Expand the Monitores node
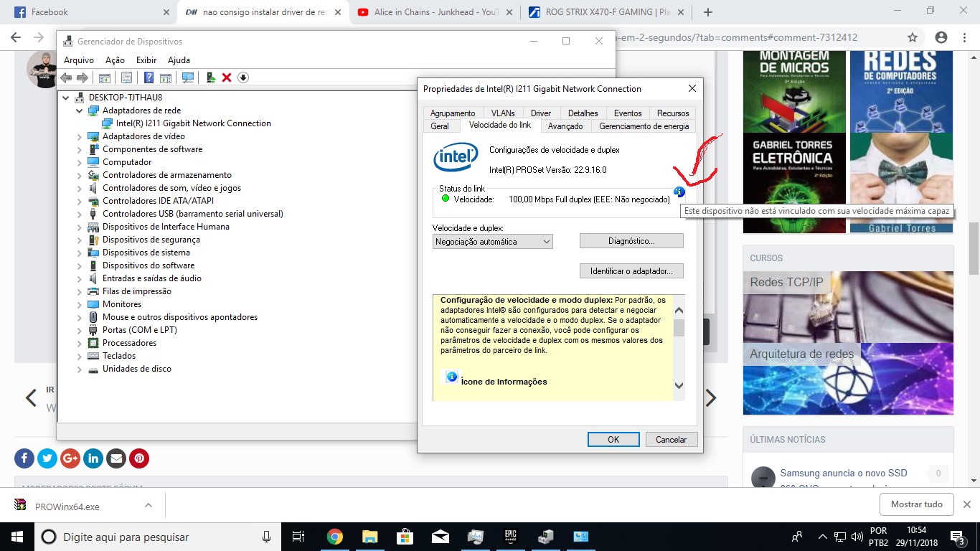The width and height of the screenshot is (980, 551). [80, 304]
